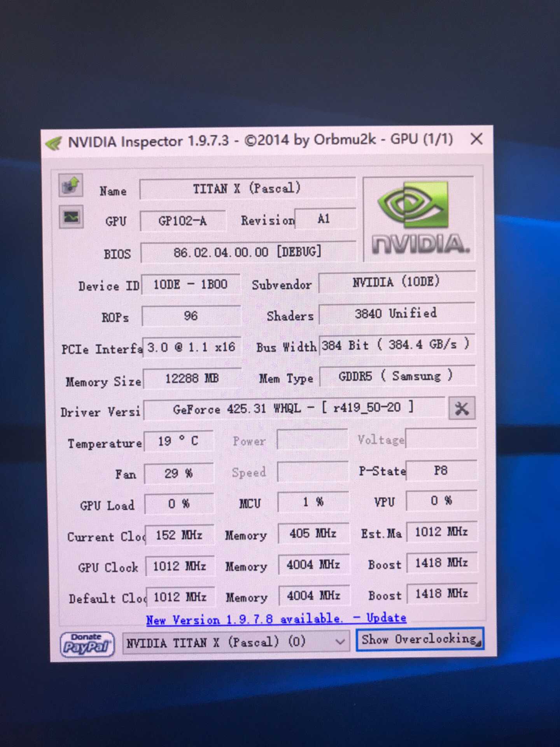Click the Fan field 29 %
The width and height of the screenshot is (560, 747).
(179, 473)
